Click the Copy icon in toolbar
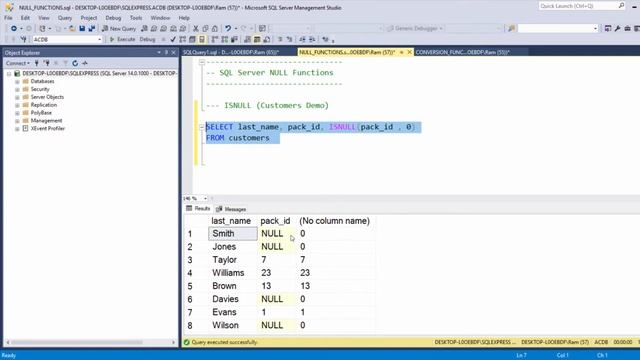Screen dimensions: 640x360 [x=205, y=29]
